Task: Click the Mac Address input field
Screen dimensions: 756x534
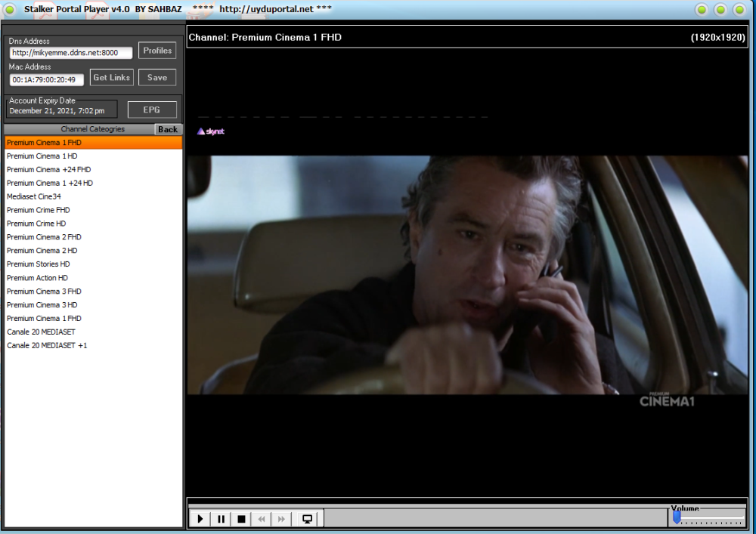Action: point(47,79)
